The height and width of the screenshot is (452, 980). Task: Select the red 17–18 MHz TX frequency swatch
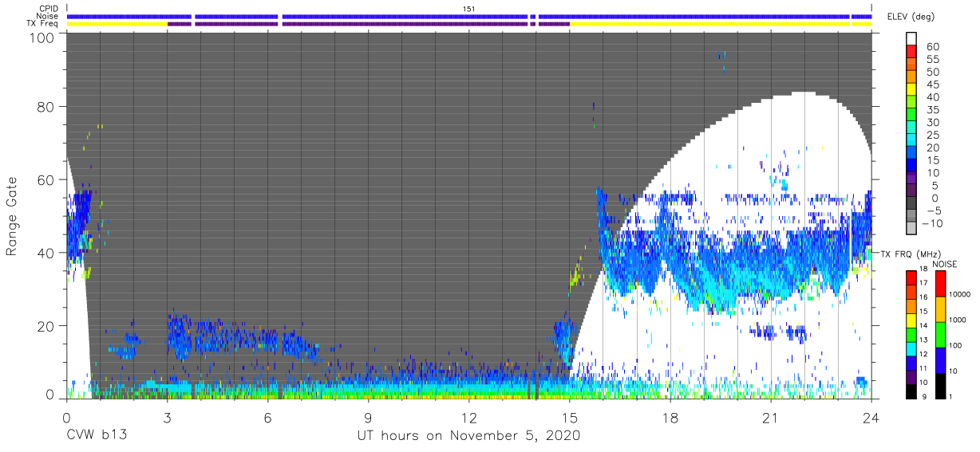tap(911, 277)
